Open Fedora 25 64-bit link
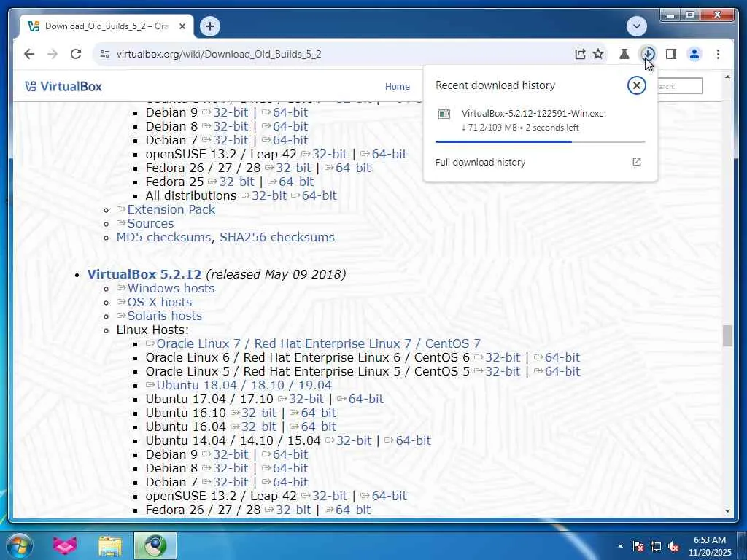 [296, 182]
